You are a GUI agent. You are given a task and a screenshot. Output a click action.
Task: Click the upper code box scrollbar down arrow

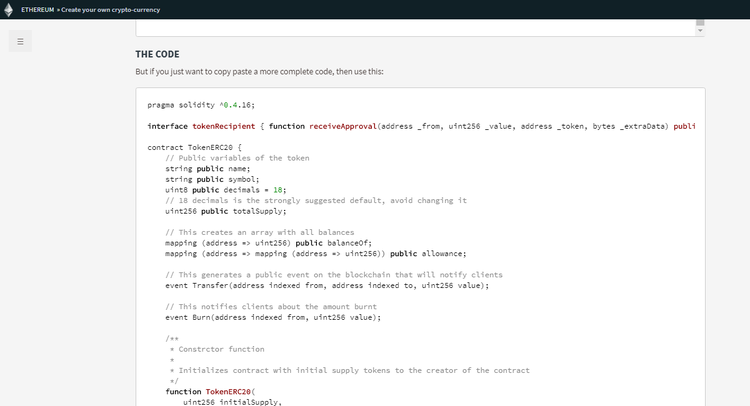click(x=700, y=31)
